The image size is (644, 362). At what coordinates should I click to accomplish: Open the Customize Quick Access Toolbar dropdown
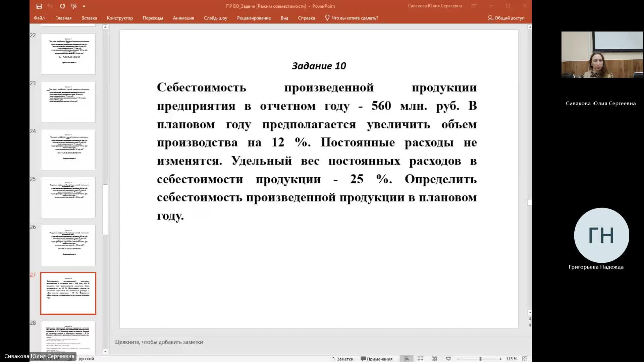(x=84, y=6)
